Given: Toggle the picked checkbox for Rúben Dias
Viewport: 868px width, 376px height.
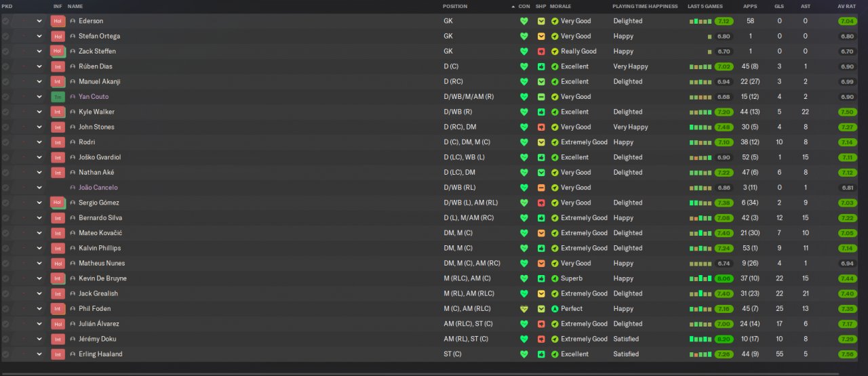Looking at the screenshot, I should pos(5,66).
